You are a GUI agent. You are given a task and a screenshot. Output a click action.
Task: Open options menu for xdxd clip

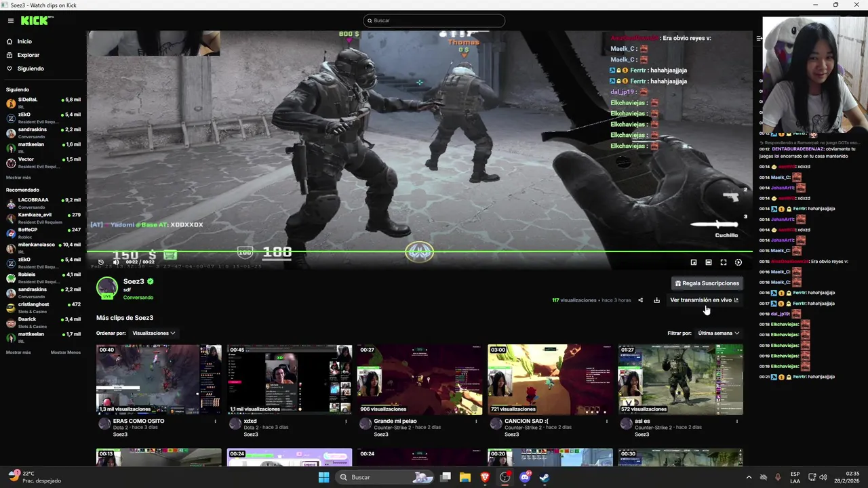pyautogui.click(x=346, y=422)
